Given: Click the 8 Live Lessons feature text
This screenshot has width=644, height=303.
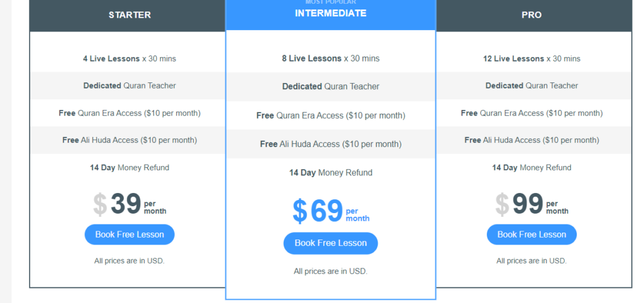Looking at the screenshot, I should click(330, 58).
